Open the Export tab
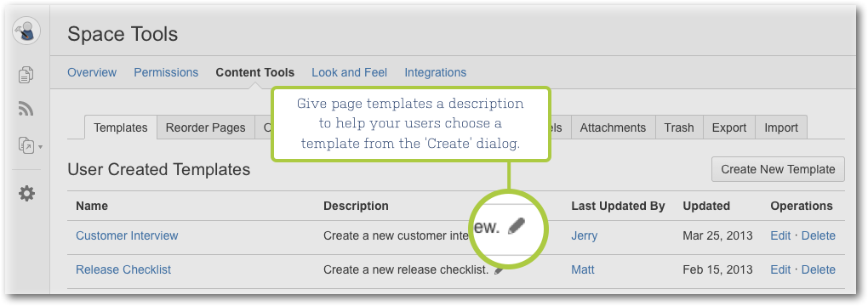 pos(729,127)
